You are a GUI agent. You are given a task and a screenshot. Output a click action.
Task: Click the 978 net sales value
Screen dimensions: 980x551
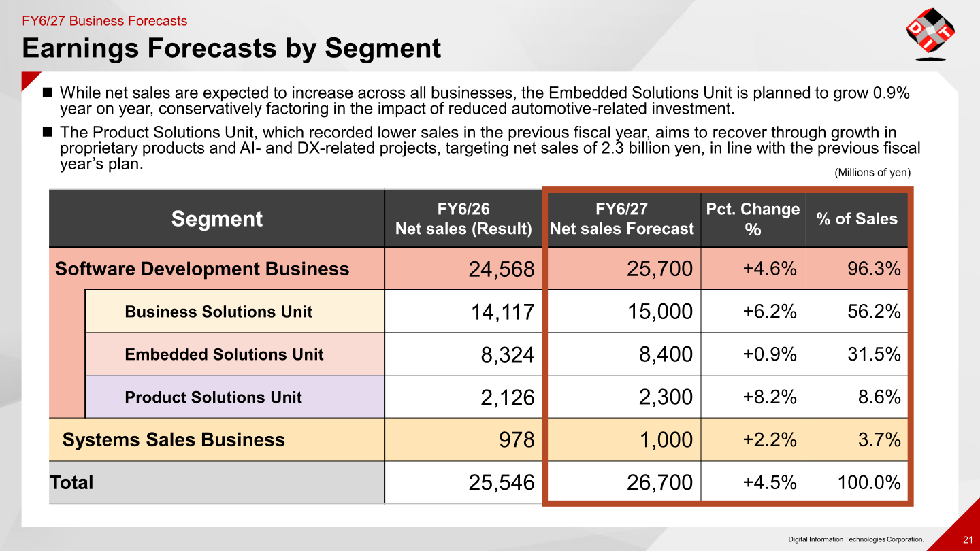coord(517,440)
